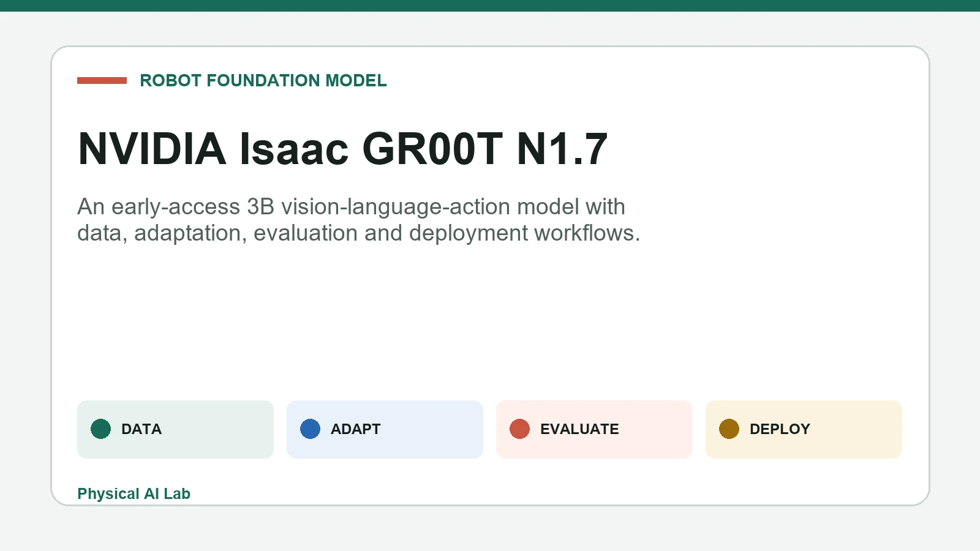This screenshot has width=980, height=551.
Task: Click the DEPLOY workflow card
Action: [804, 429]
